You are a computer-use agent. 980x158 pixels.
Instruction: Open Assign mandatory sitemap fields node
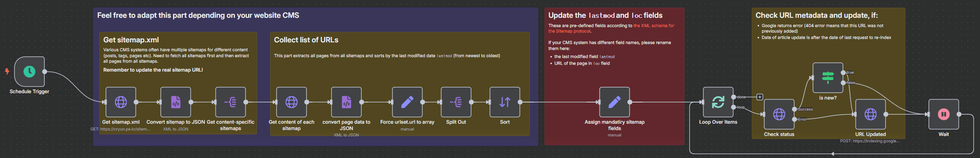614,102
